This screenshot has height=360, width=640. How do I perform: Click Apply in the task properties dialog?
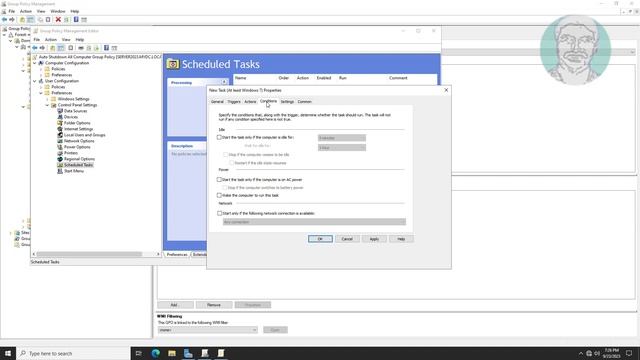point(374,239)
